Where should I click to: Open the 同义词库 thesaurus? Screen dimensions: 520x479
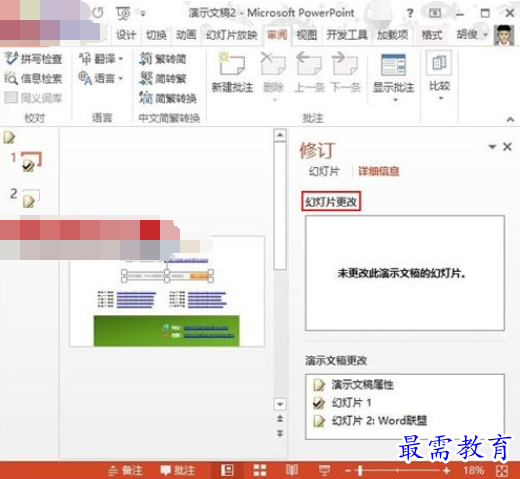(33, 98)
